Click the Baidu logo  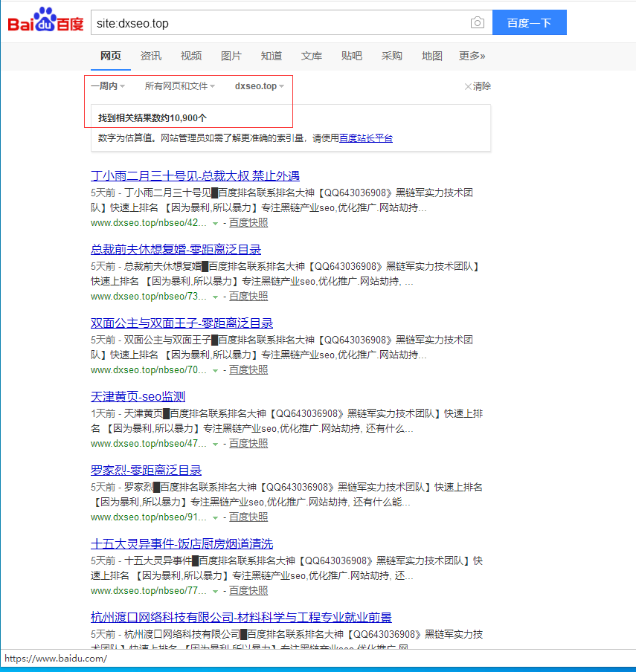(45, 23)
